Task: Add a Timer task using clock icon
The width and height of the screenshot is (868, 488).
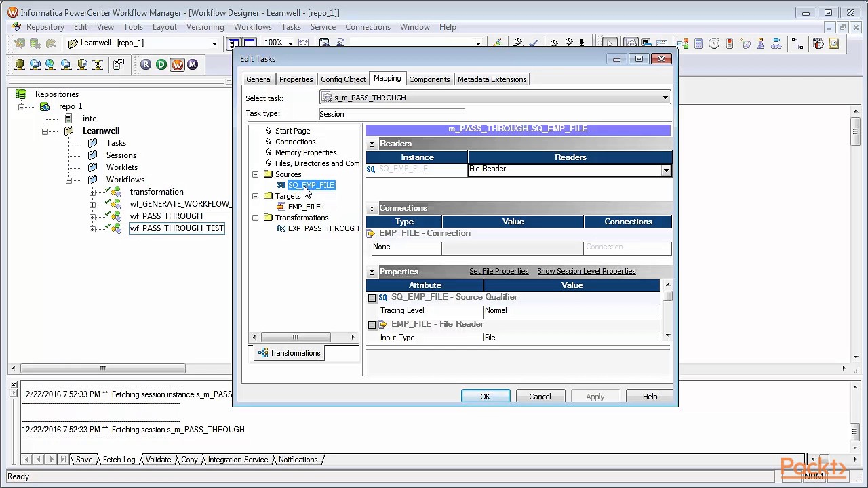Action: (714, 43)
